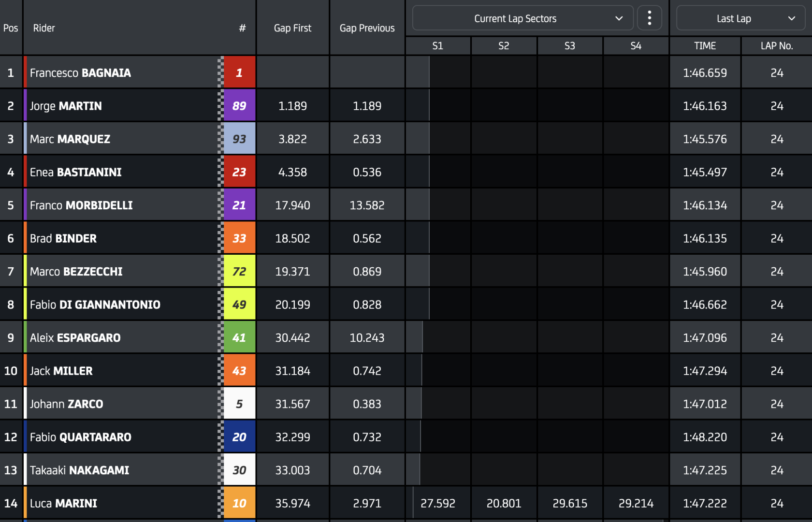Screen dimensions: 812x522
Task: Sort by Gap Previous column header
Action: pyautogui.click(x=367, y=28)
